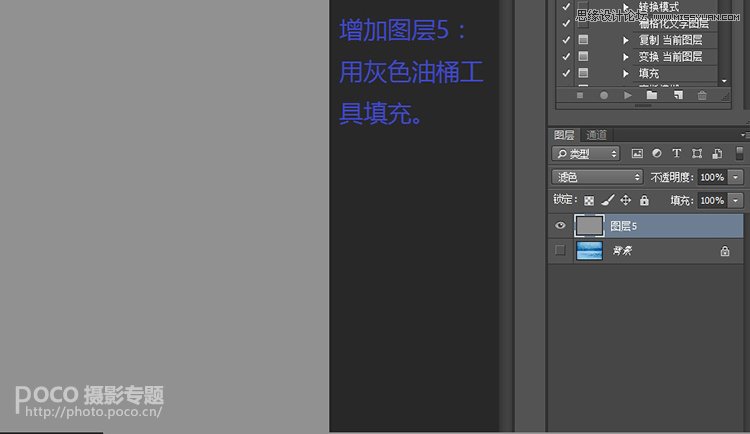Click the dialog toggle box beside 变换 当前图层

[x=583, y=56]
